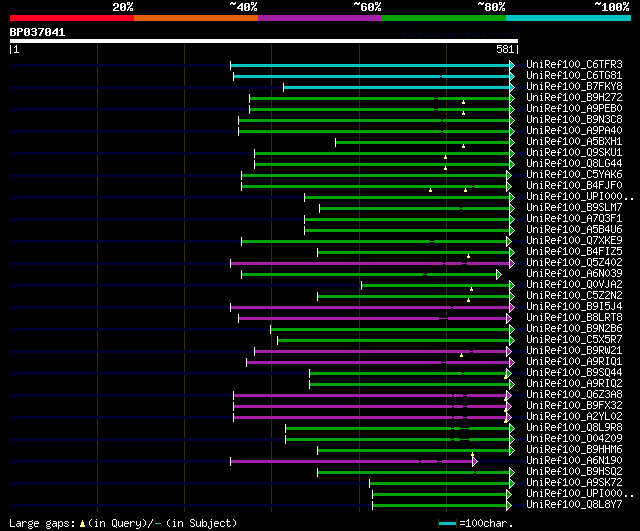
Task: Click the UniRef100_Q0VJA2 text
Action: pos(574,285)
